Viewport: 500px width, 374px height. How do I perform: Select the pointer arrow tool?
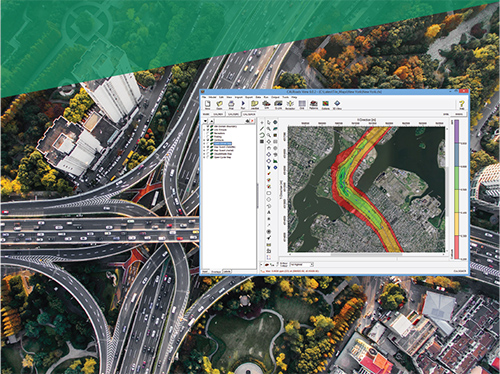269,122
